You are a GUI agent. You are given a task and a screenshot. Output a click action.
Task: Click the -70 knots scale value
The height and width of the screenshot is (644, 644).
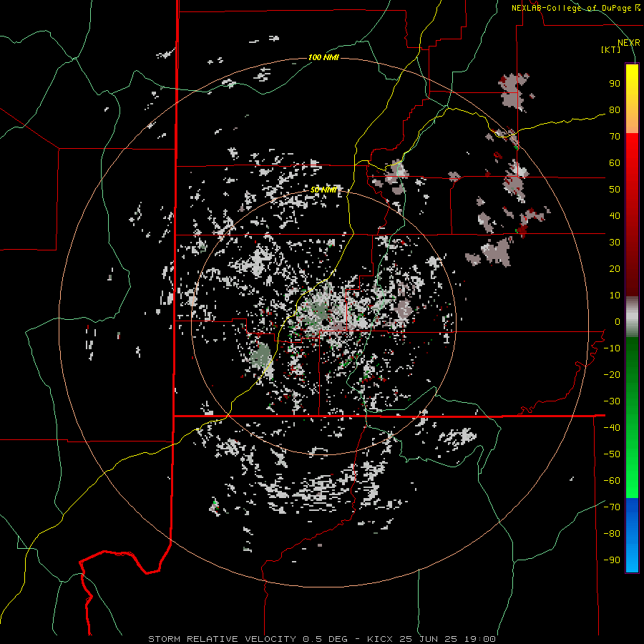point(612,507)
